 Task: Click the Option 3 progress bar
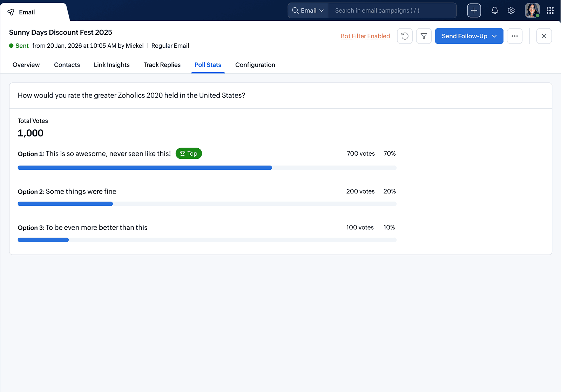(207, 240)
